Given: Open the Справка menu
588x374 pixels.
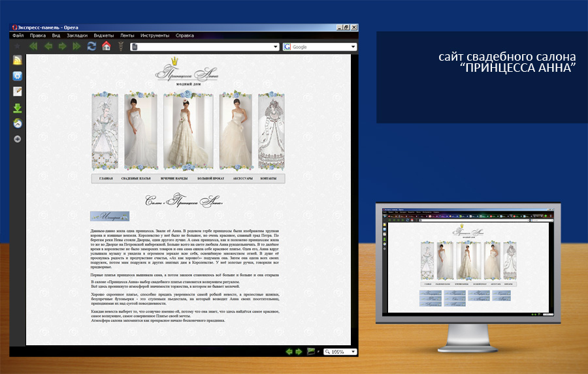Looking at the screenshot, I should point(184,36).
